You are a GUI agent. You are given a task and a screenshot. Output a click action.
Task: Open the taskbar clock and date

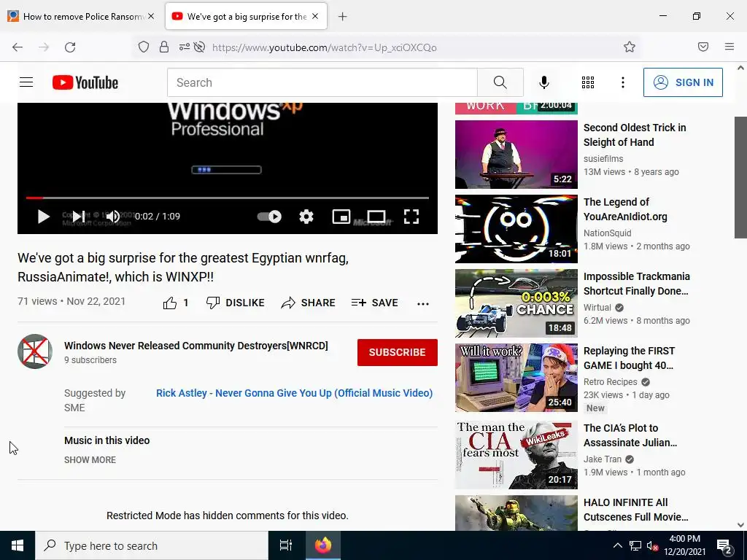click(684, 545)
